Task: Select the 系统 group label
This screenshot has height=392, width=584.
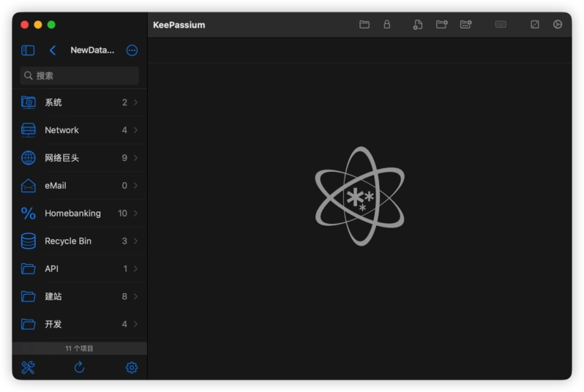Action: 53,102
